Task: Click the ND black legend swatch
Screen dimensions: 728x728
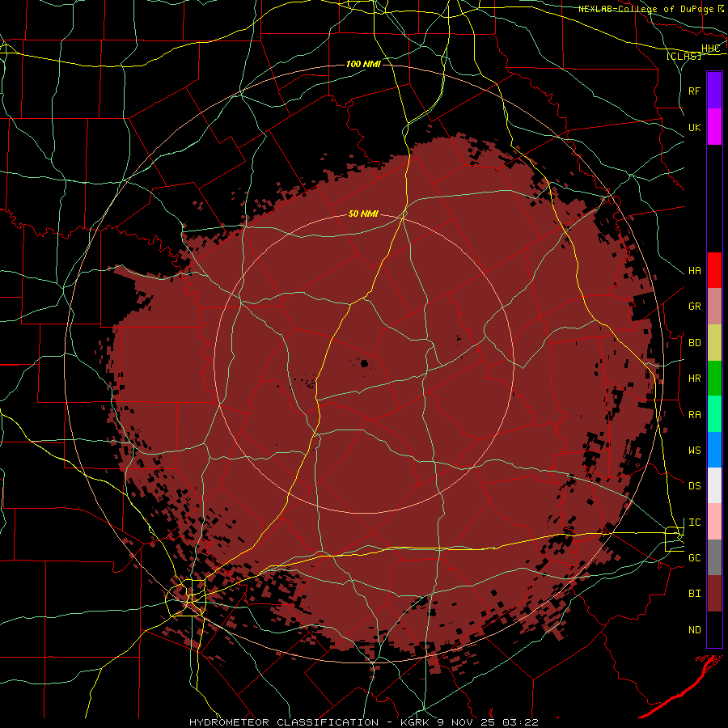Action: pyautogui.click(x=714, y=629)
